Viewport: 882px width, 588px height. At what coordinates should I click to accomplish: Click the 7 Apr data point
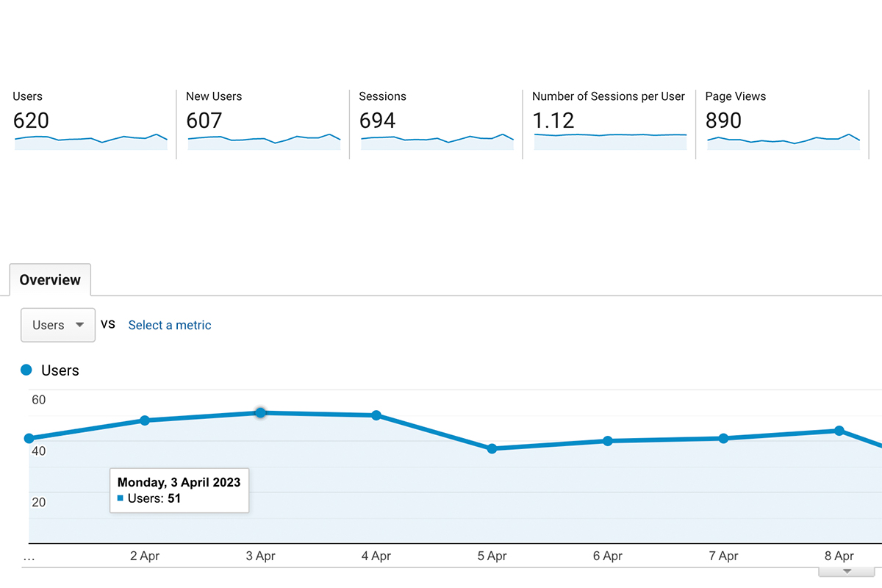coord(723,438)
